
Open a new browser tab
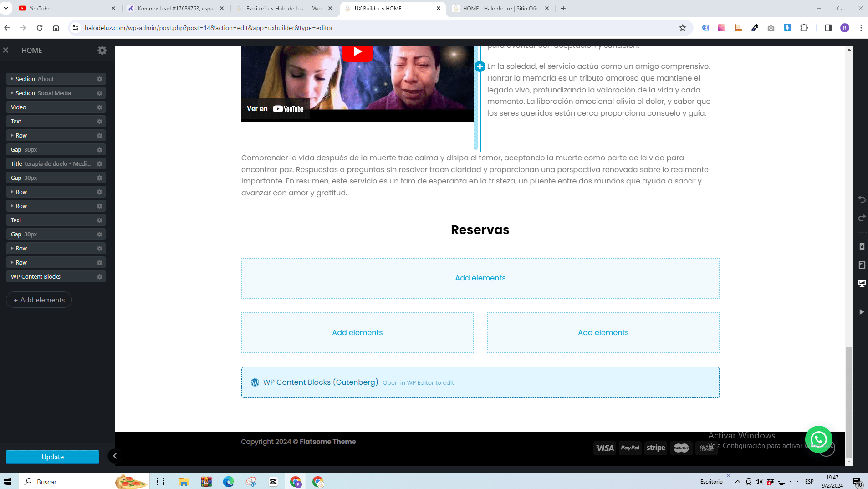(563, 8)
